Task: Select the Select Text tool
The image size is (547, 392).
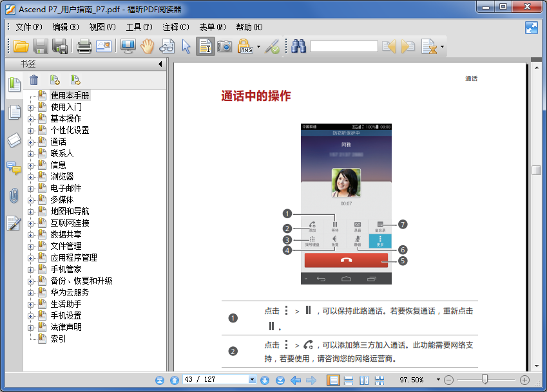Action: [205, 46]
